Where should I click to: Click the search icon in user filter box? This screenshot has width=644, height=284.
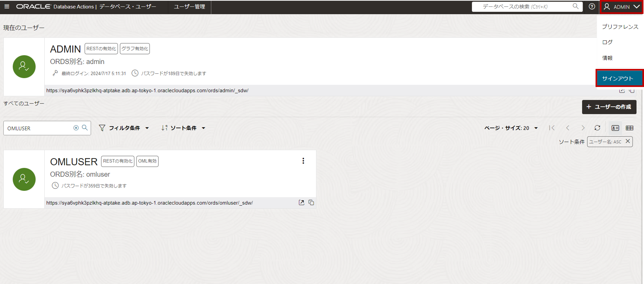point(85,128)
